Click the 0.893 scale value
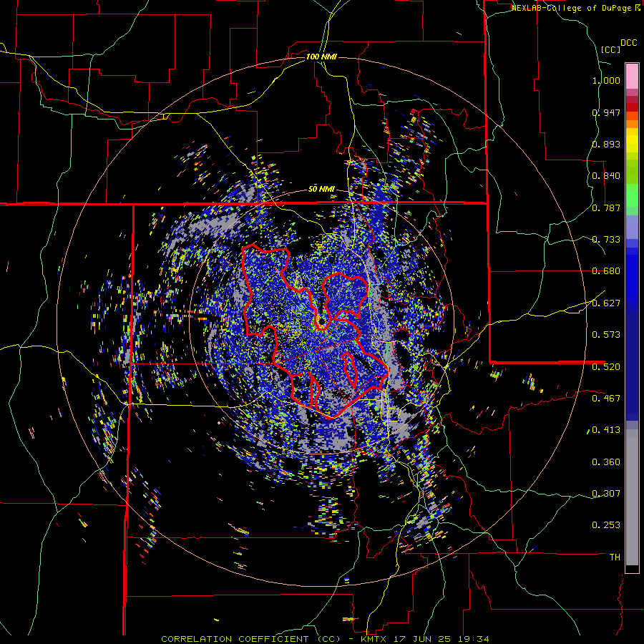The height and width of the screenshot is (644, 644). pos(606,144)
